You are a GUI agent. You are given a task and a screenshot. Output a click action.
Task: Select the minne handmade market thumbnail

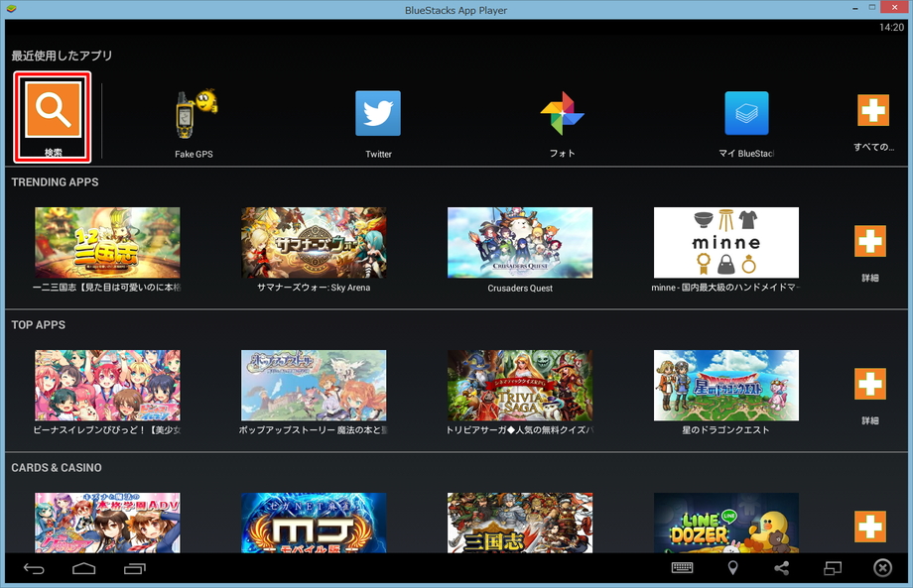point(726,242)
